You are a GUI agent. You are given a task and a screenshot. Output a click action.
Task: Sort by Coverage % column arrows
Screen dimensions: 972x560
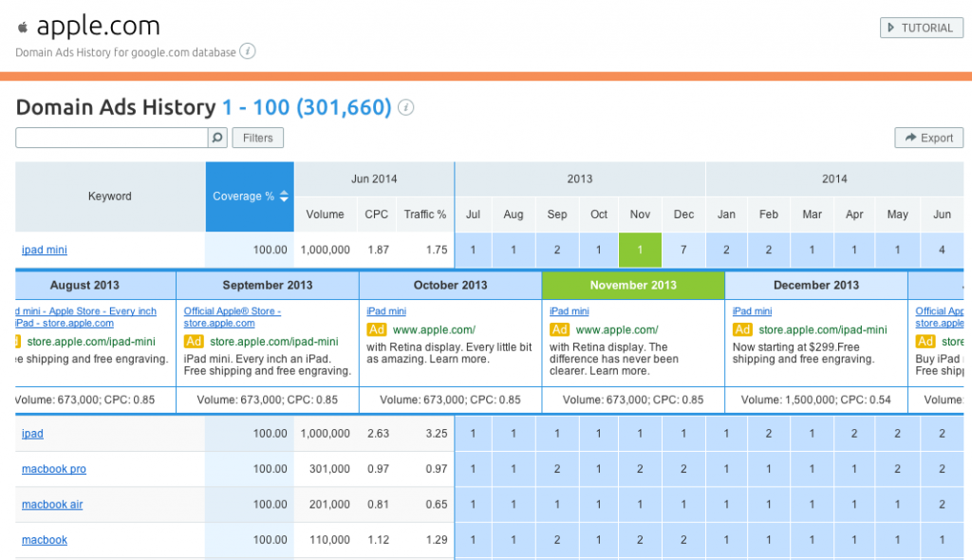(x=284, y=196)
